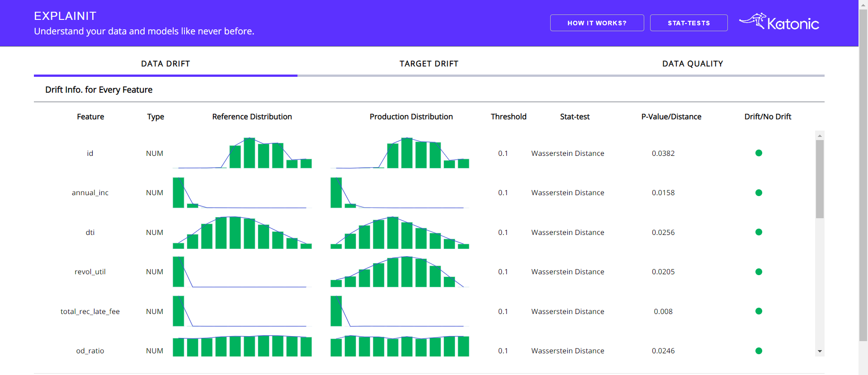The width and height of the screenshot is (868, 375).
Task: Click the annual_inc green drift indicator dot
Action: click(x=759, y=193)
